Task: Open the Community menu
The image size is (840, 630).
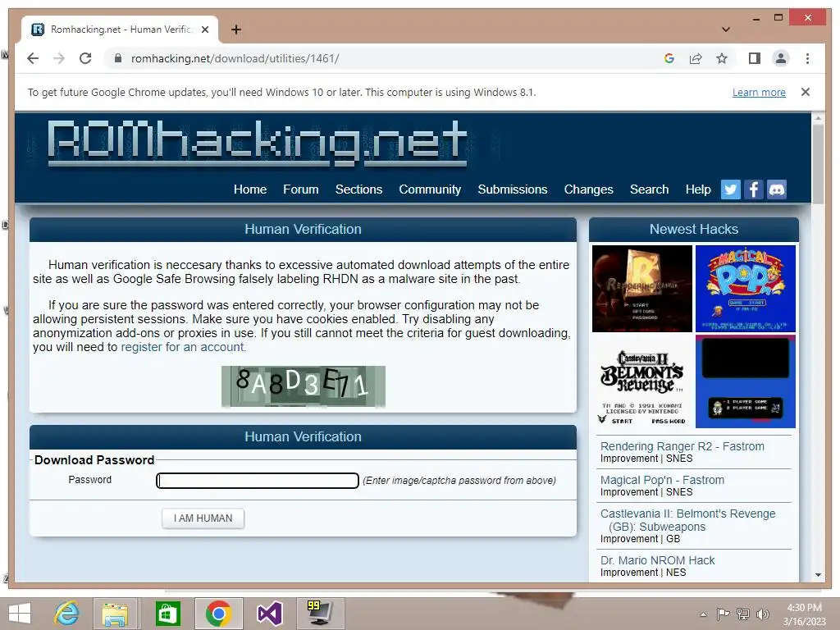Action: 430,189
